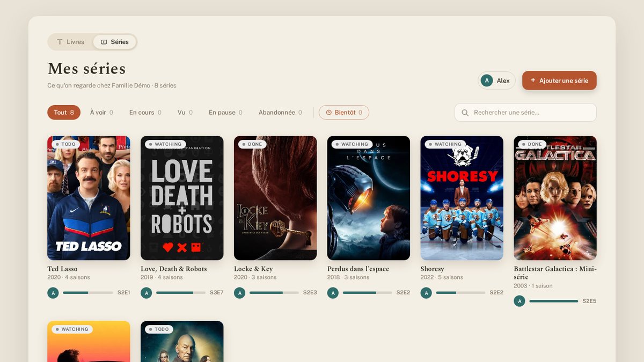Click avatar A under Locke & Key
This screenshot has height=362, width=644.
point(240,293)
